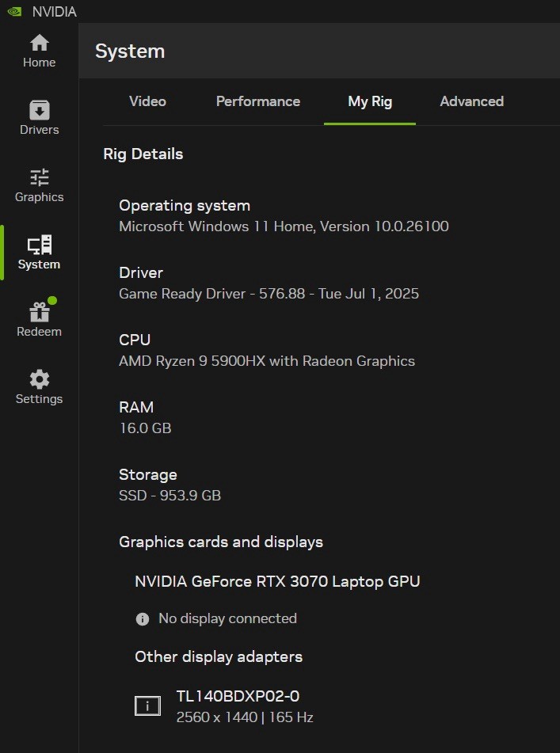Screen dimensions: 560x753
Task: Click the Rig Details heading
Action: coord(143,154)
